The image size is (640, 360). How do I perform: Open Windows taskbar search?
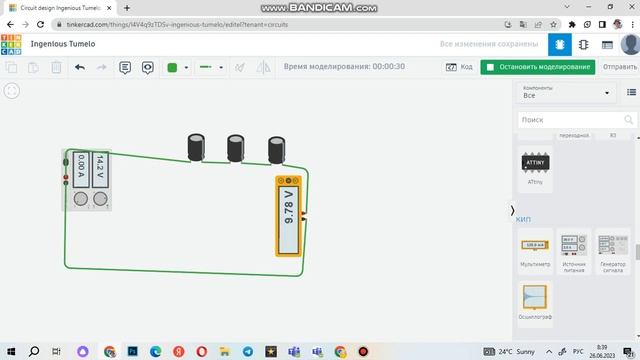(x=34, y=351)
